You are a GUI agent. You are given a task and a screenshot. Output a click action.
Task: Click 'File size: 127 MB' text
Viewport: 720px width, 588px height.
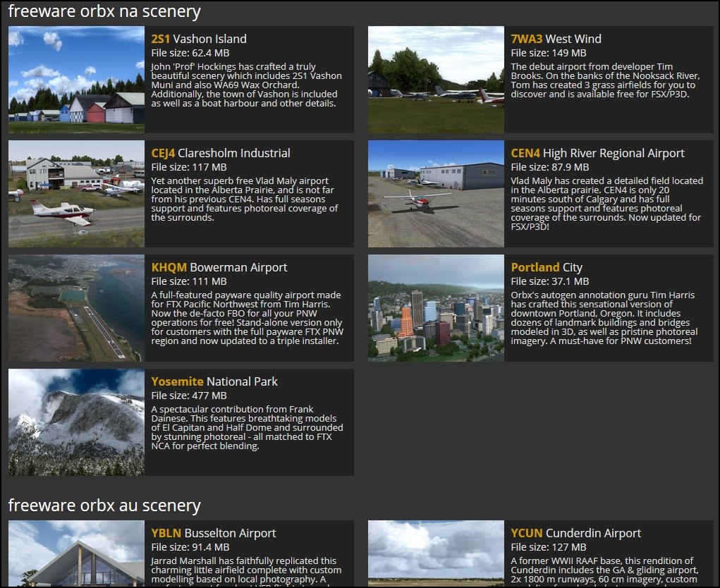coord(549,547)
